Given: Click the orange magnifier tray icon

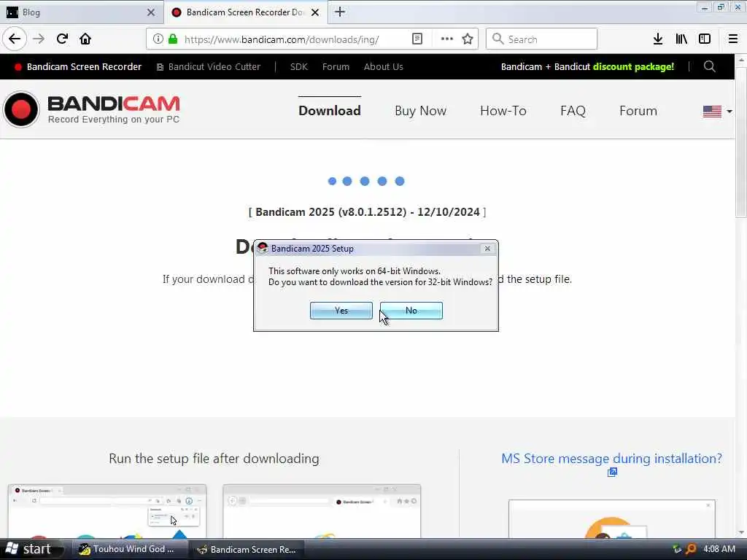Looking at the screenshot, I should point(691,549).
